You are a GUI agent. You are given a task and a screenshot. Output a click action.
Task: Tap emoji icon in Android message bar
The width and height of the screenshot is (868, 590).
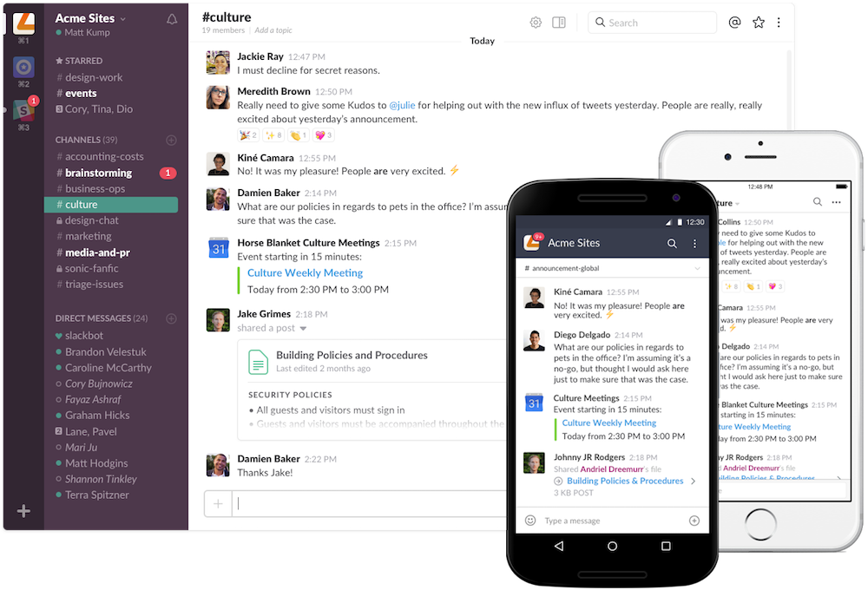click(x=530, y=521)
